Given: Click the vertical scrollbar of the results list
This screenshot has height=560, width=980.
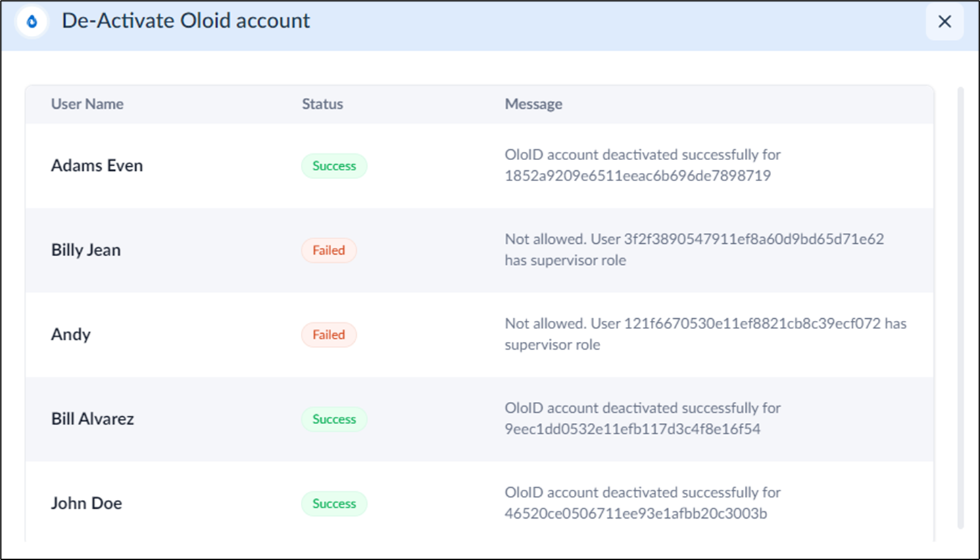Looking at the screenshot, I should (x=960, y=307).
